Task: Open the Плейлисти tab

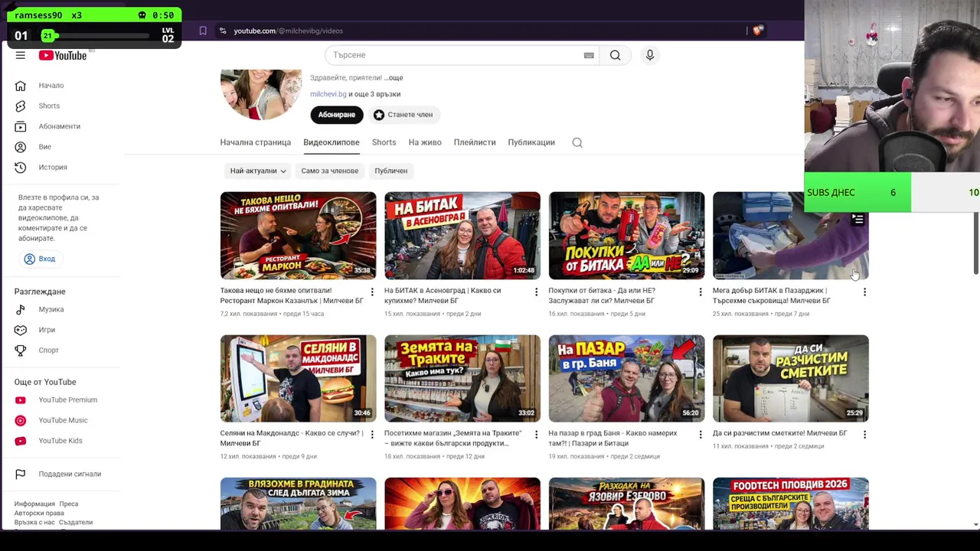Action: [475, 142]
